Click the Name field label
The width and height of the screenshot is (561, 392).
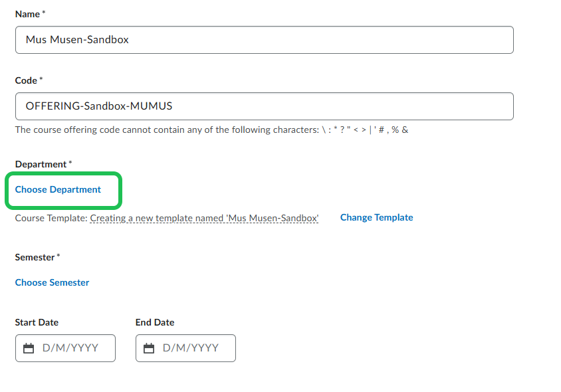[27, 14]
